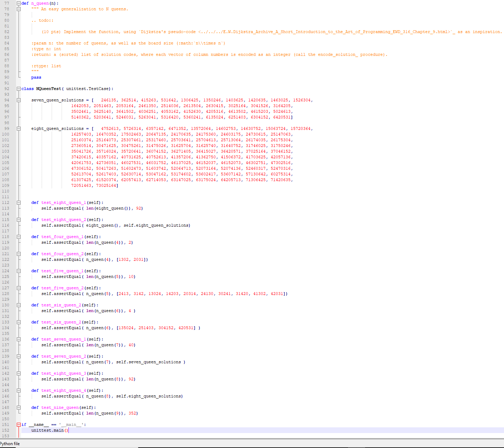Click the expected count 352 on line 149
Screen dimensions: 504x448
132,413
